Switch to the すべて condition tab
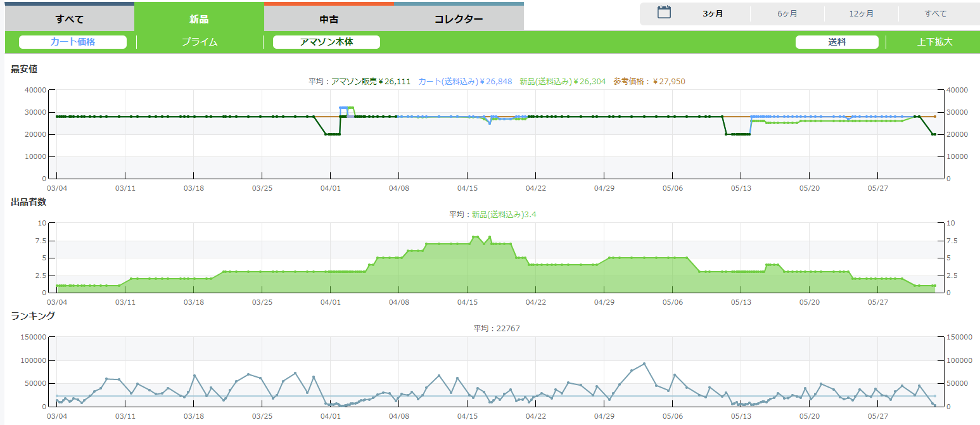Viewport: 980px width, 425px height. coord(70,19)
